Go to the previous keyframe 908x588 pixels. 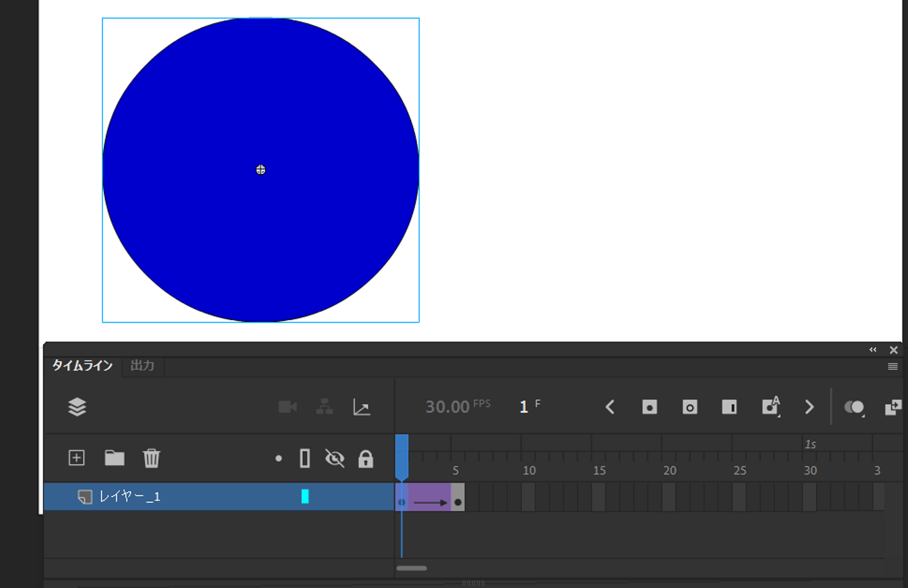tap(610, 407)
